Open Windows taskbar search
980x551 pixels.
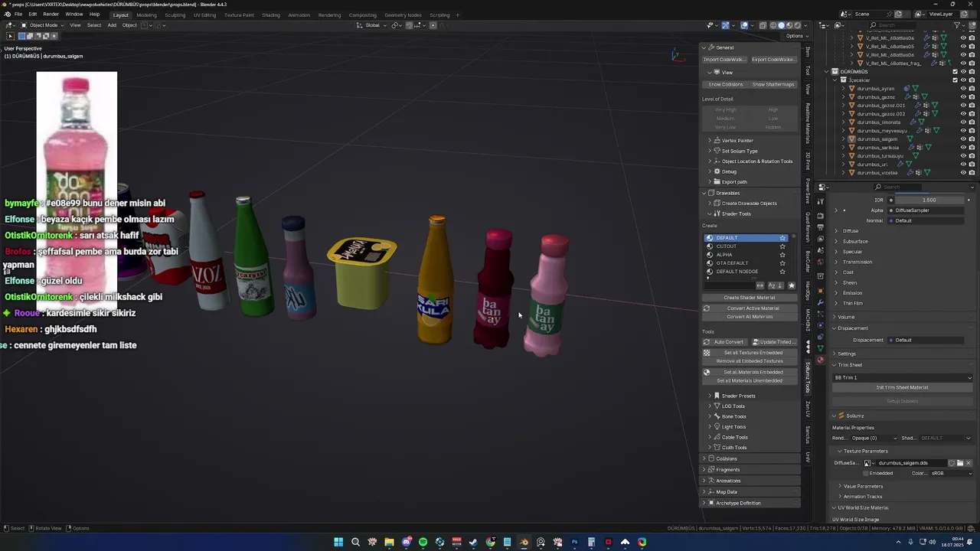(x=355, y=542)
